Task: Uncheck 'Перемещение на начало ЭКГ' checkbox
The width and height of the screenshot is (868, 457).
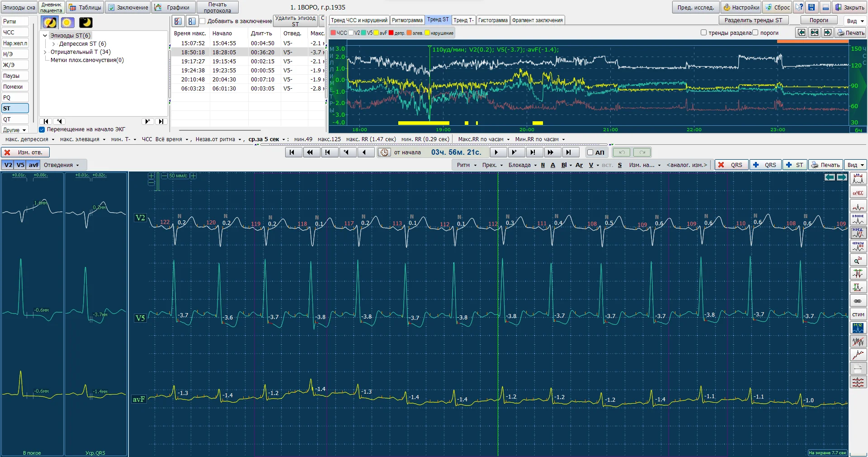Action: tap(42, 129)
